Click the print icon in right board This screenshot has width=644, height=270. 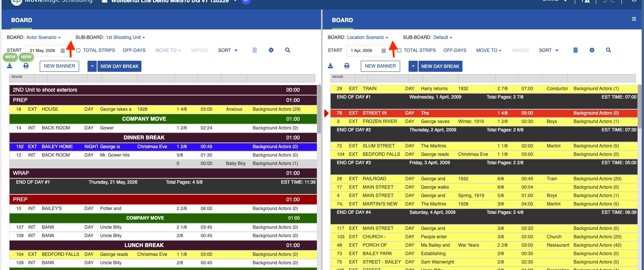[347, 66]
